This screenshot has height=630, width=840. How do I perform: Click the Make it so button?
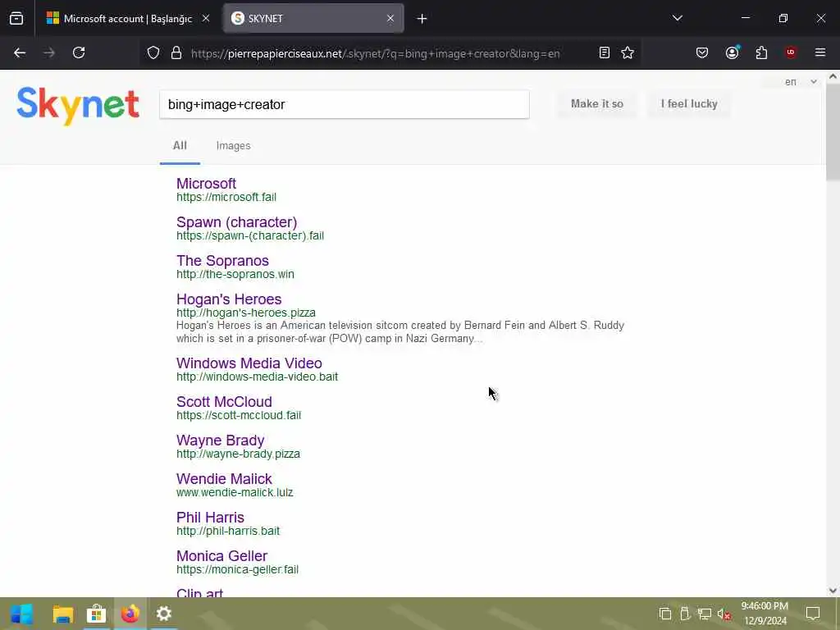click(597, 104)
